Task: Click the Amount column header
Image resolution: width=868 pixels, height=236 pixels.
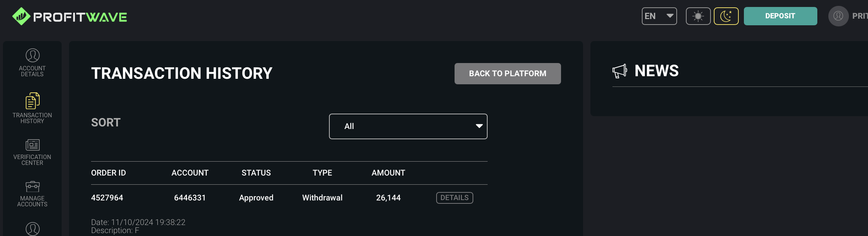Action: 388,173
